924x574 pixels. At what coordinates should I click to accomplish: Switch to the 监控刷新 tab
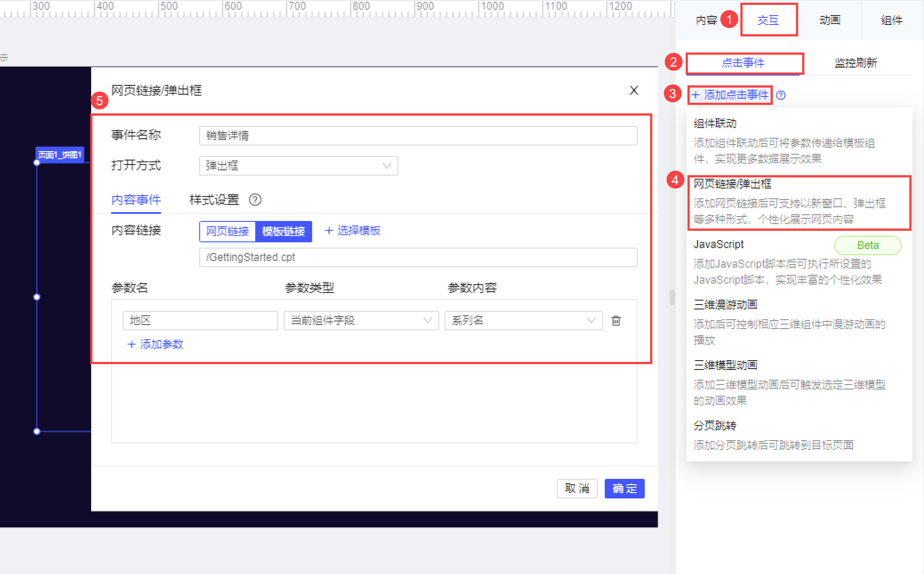(x=856, y=63)
